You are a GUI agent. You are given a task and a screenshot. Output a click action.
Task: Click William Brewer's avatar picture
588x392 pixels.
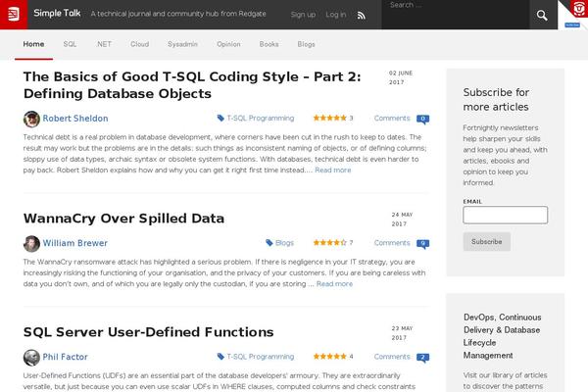[31, 243]
